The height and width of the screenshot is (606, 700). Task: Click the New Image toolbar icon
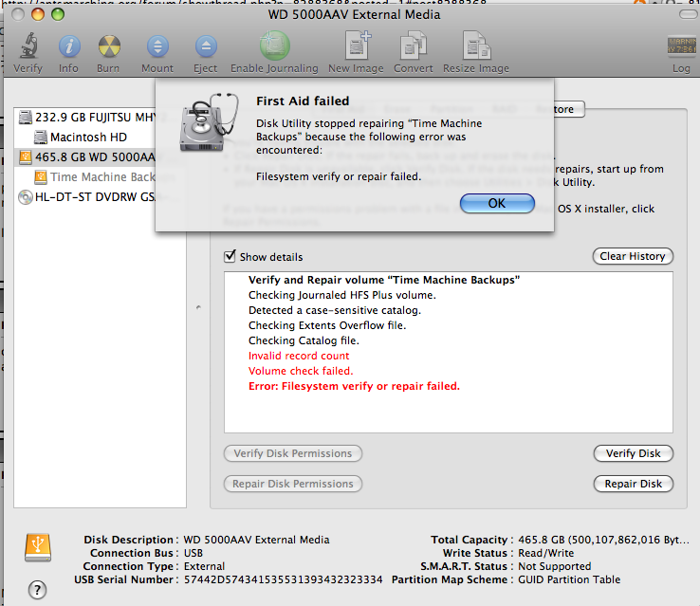(x=358, y=46)
